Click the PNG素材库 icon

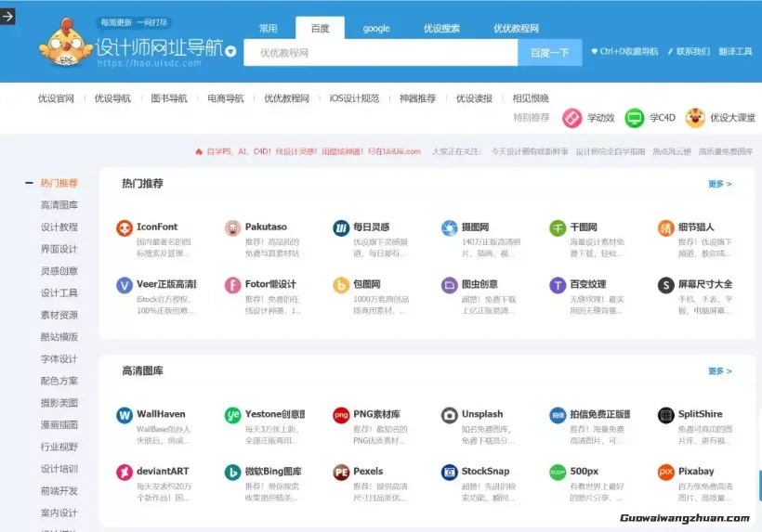(341, 415)
